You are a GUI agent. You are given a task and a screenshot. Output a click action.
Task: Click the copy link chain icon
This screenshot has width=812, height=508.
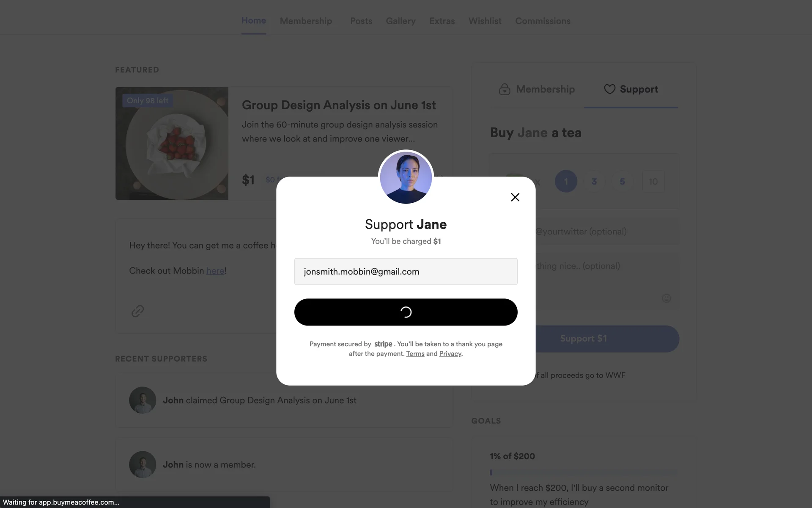[137, 311]
